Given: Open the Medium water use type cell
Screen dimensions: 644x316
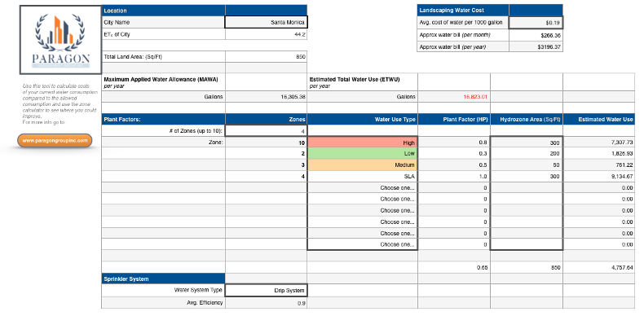Looking at the screenshot, I should (x=362, y=165).
